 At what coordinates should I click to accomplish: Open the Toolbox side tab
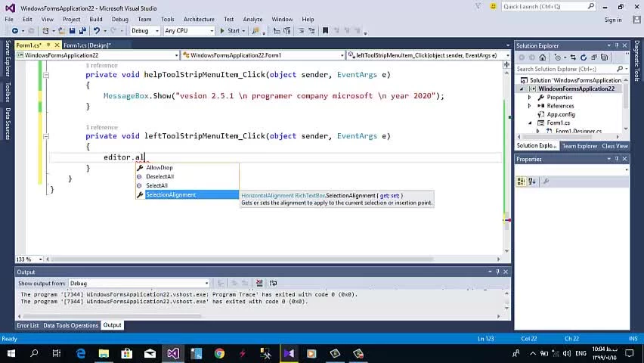coord(8,92)
